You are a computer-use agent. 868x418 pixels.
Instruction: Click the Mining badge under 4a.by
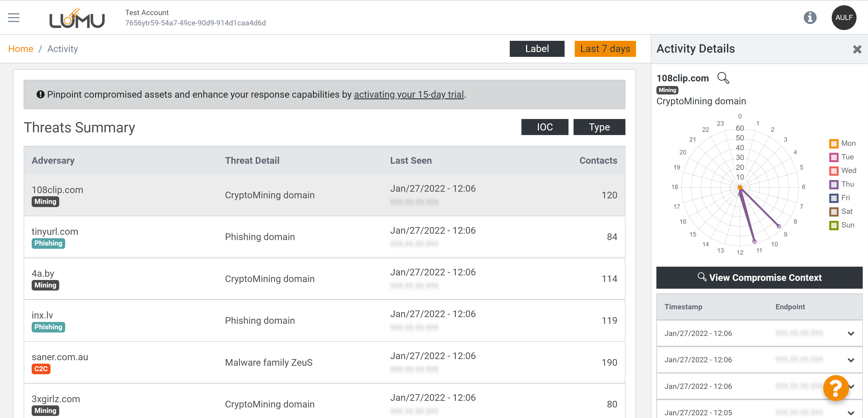(45, 285)
